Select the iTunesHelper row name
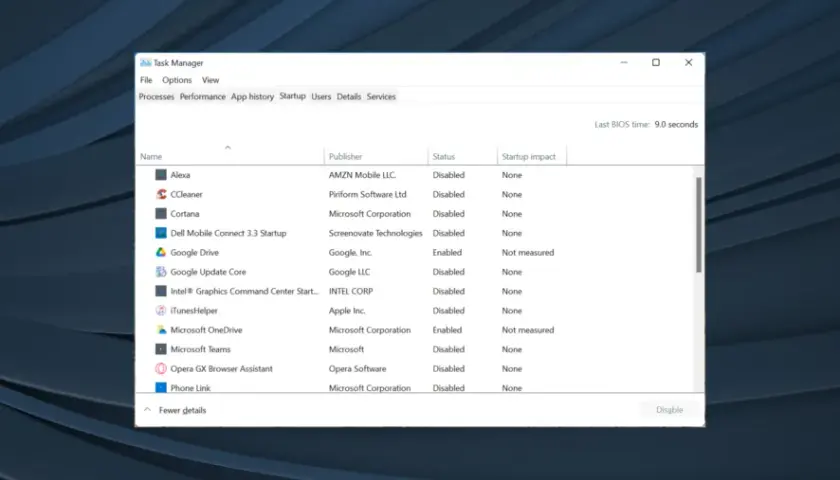The height and width of the screenshot is (480, 840). point(194,310)
